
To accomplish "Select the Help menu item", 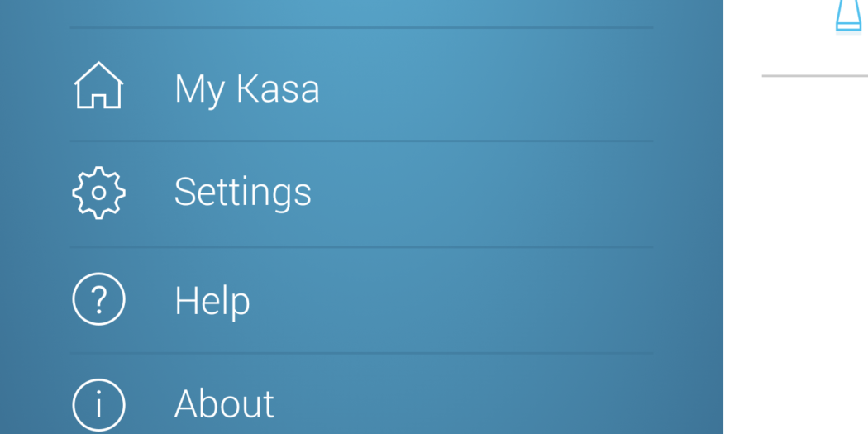I will point(212,300).
